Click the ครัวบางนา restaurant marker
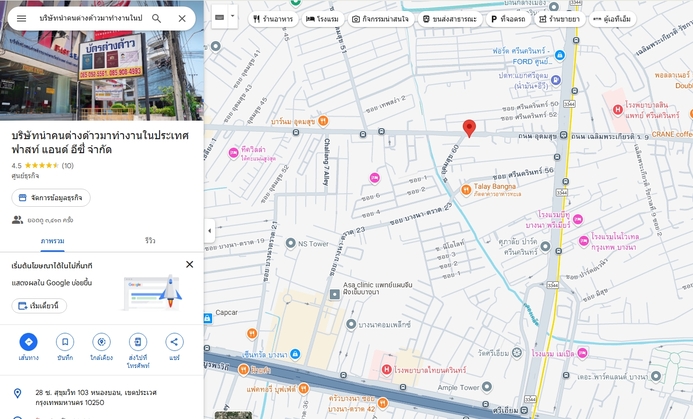Viewport: 693px width, 419px height. [383, 403]
